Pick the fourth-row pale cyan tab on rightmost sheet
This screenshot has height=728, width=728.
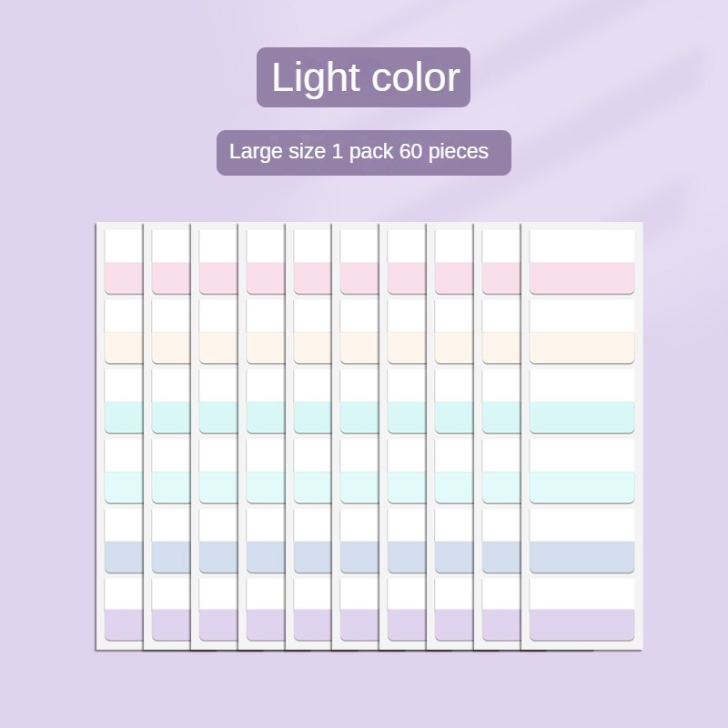[x=581, y=486]
